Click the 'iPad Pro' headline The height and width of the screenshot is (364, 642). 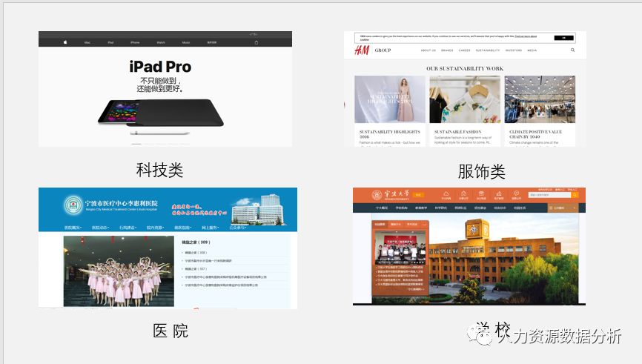(x=160, y=67)
